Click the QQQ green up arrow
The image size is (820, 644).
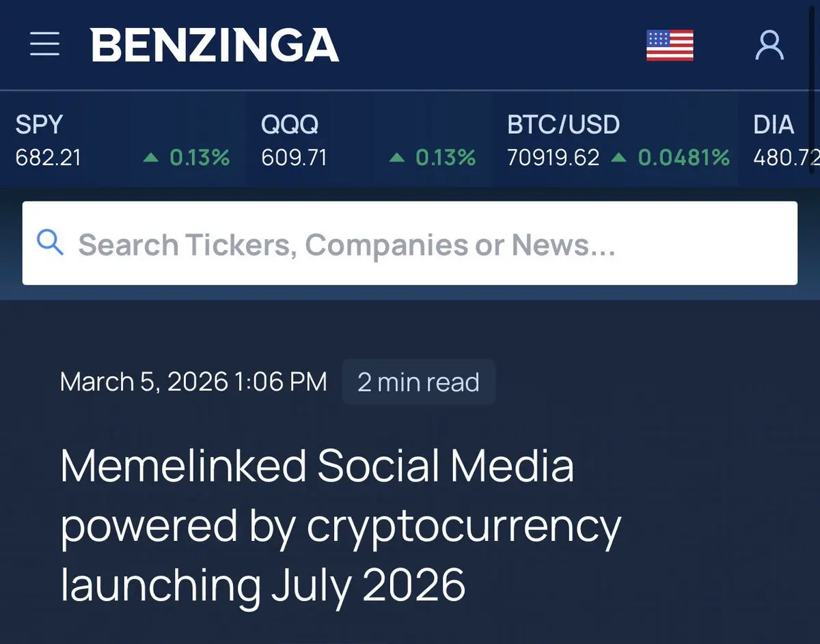pyautogui.click(x=397, y=158)
